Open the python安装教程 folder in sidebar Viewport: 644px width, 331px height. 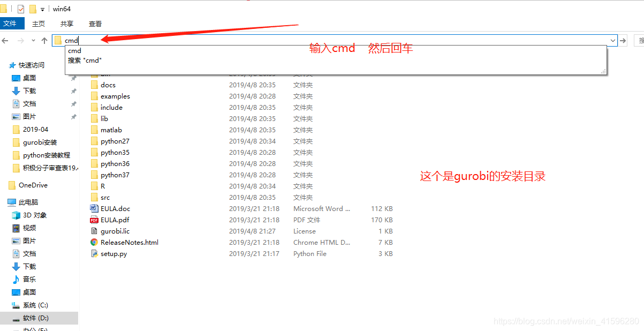(47, 155)
